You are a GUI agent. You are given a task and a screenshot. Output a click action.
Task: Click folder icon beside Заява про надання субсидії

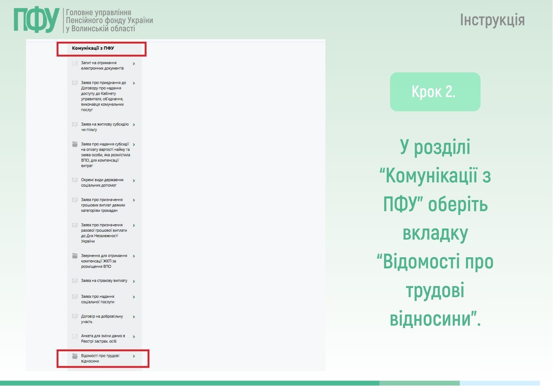(75, 144)
